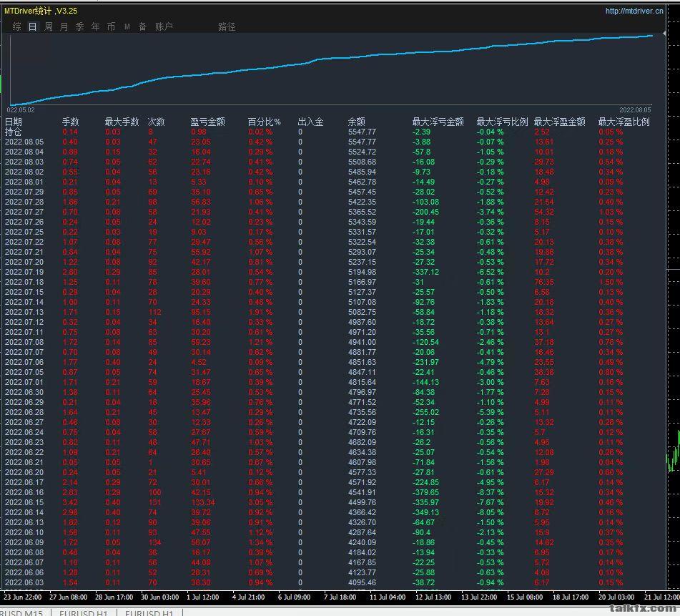Image resolution: width=680 pixels, height=616 pixels.
Task: Open the 币 currency tab
Action: click(x=111, y=27)
